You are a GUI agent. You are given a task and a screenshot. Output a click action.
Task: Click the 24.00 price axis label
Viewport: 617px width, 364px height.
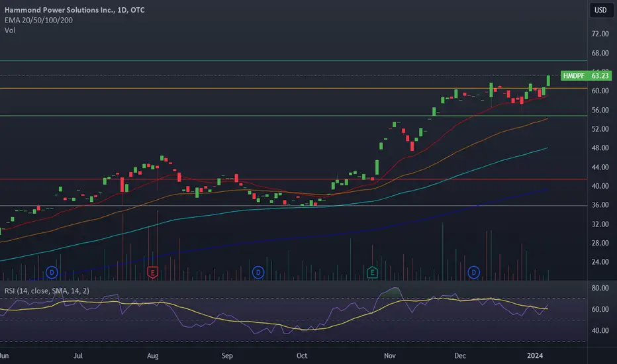coord(600,261)
